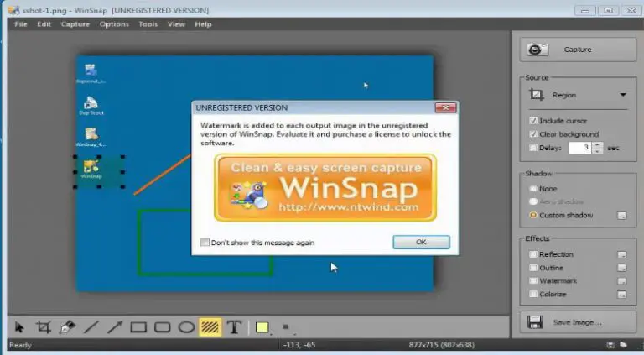Increase delay with stepper up arrow
The image size is (644, 355).
tap(598, 144)
